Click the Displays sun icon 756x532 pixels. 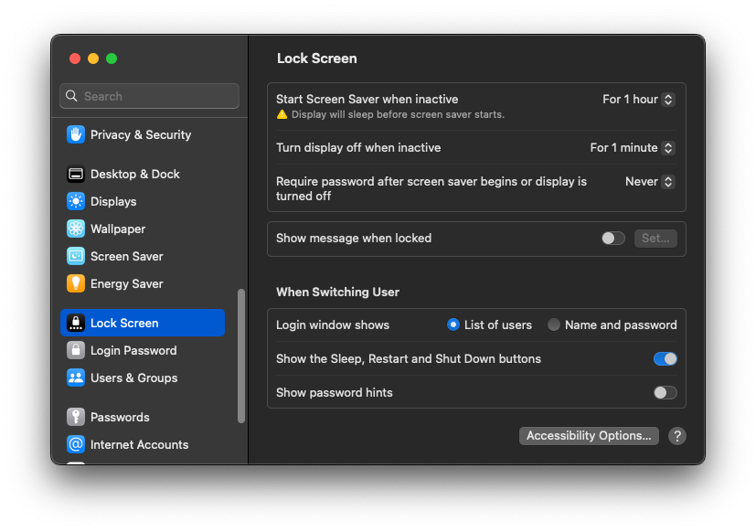point(76,201)
